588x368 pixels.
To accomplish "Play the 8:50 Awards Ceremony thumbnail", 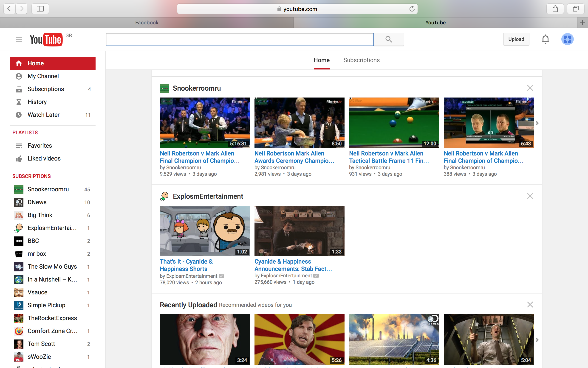I will click(x=299, y=123).
